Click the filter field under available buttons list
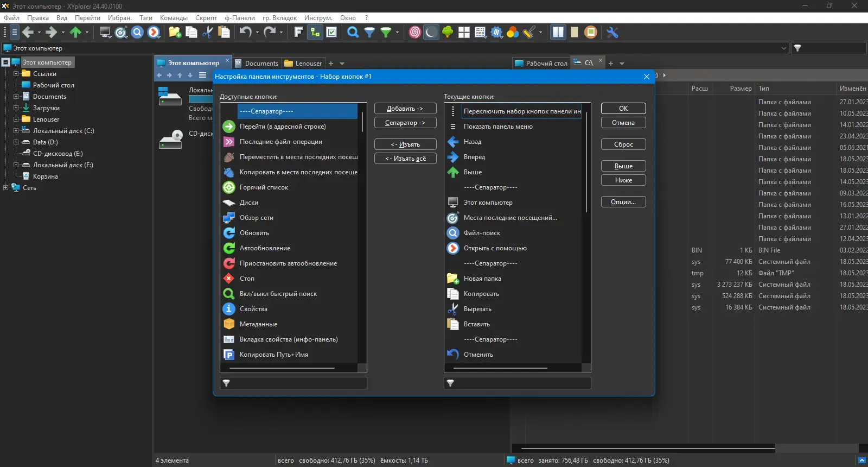 [293, 383]
